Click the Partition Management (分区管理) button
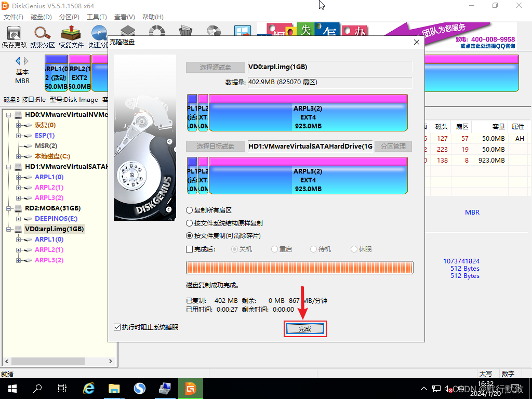 click(393, 146)
